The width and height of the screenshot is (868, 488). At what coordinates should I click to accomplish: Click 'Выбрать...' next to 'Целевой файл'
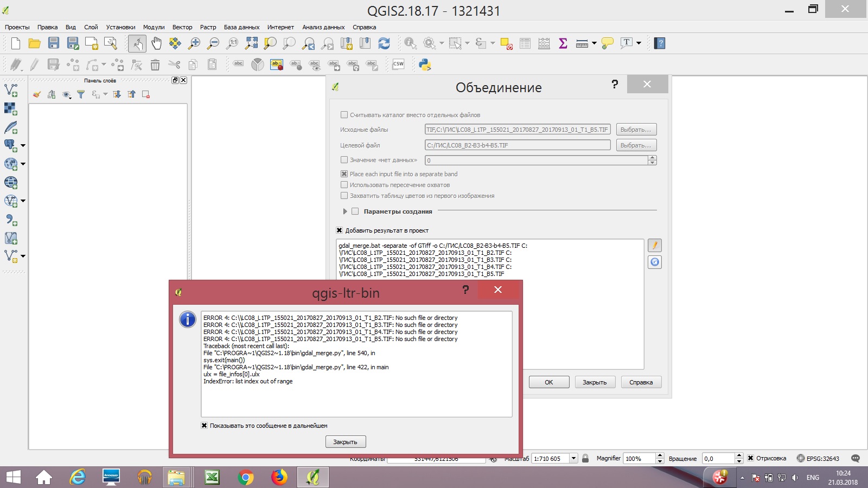coord(636,145)
